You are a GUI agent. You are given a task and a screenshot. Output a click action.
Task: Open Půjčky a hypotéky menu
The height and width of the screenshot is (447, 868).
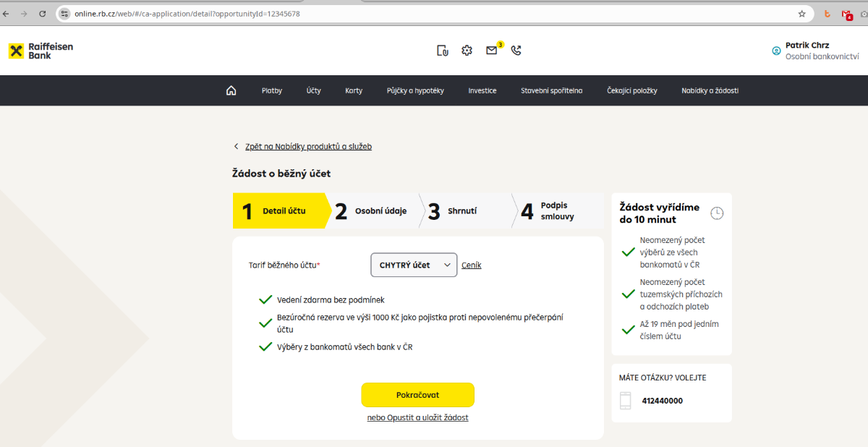pos(415,91)
